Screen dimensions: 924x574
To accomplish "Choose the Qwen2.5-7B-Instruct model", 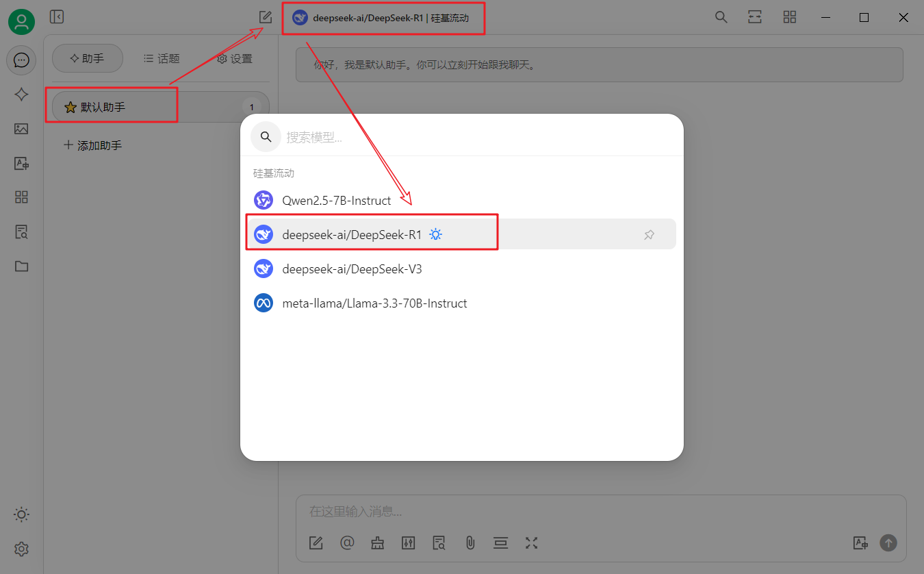I will 462,201.
